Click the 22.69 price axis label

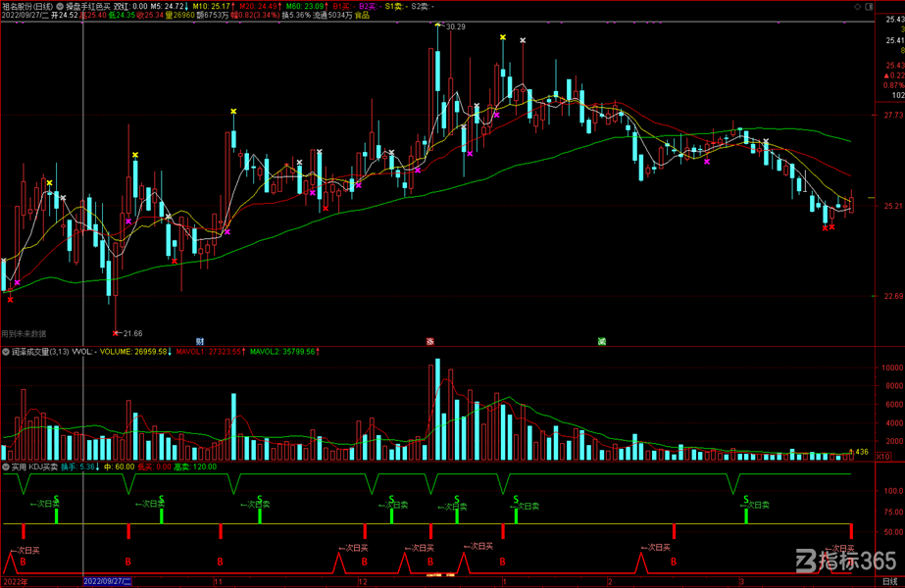(x=893, y=296)
